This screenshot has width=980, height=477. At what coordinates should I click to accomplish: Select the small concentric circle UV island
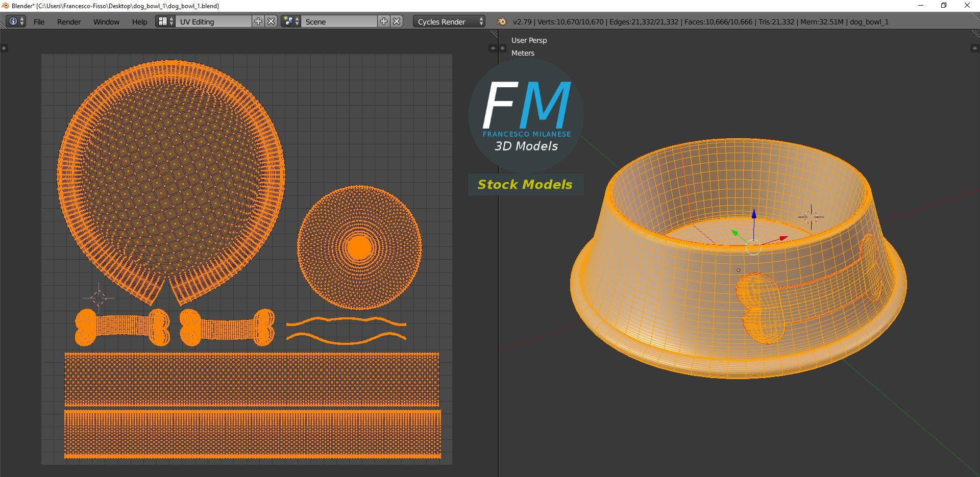[x=359, y=247]
